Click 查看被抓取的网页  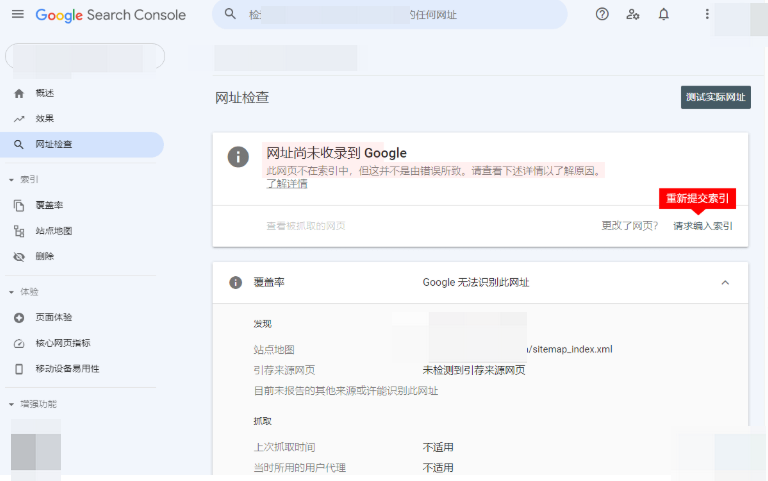(306, 226)
